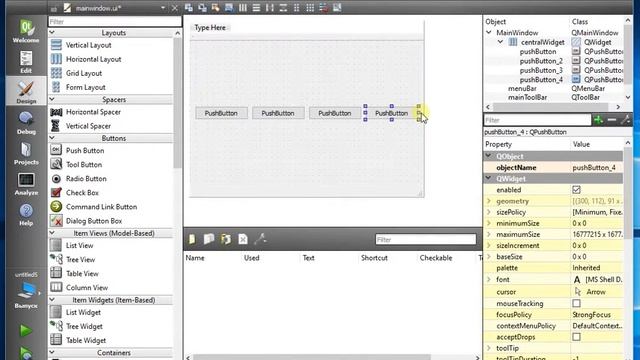This screenshot has height=360, width=640.
Task: Pick the Horizontal Spacer widget
Action: pos(93,112)
